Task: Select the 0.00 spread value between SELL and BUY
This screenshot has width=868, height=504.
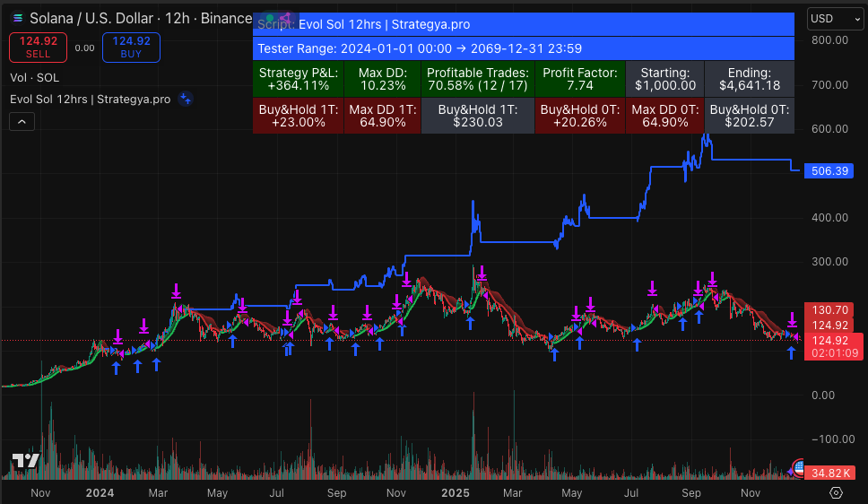Action: 84,48
